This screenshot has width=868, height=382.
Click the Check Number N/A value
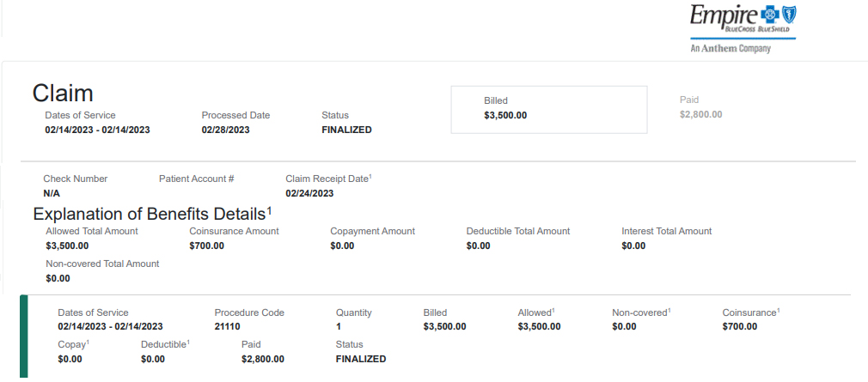(52, 193)
